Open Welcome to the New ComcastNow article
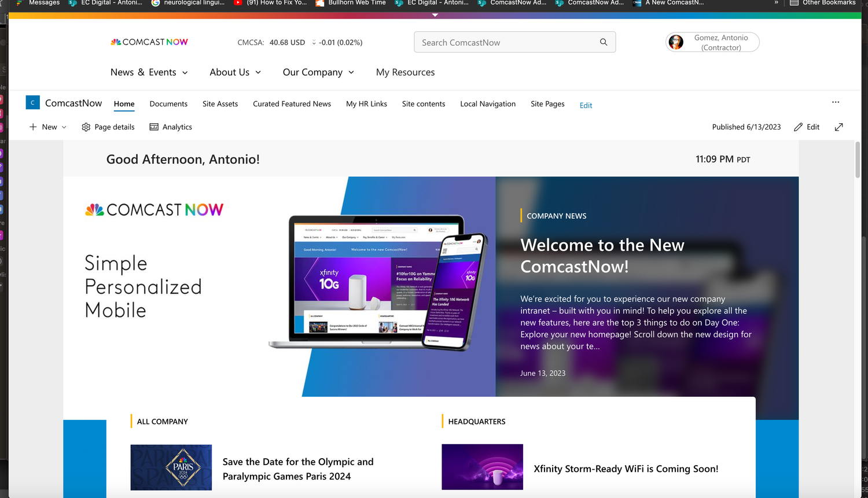The height and width of the screenshot is (498, 868). click(x=602, y=256)
